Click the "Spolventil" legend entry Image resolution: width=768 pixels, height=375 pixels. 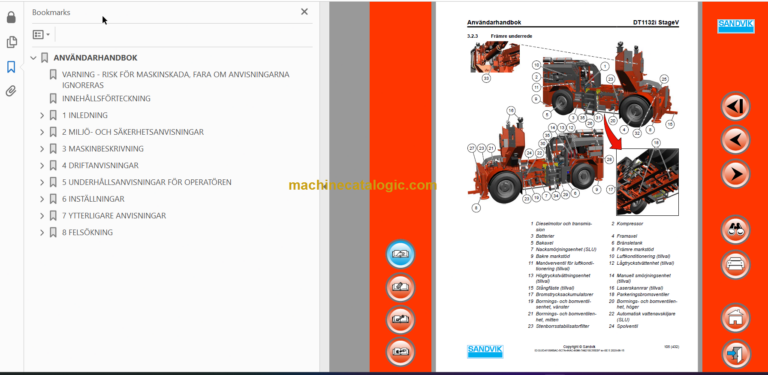(627, 326)
